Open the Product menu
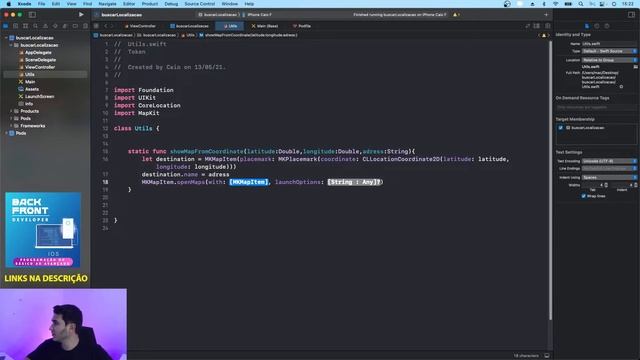640x360 pixels. 150,4
